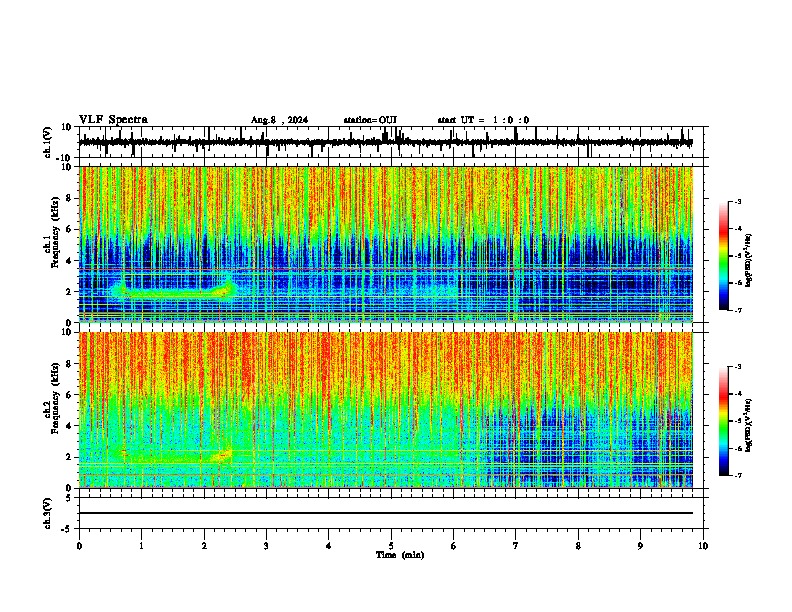Viewport: 792px width, 612px height.
Task: Click the "ch.3(V)" axis label
Action: click(x=48, y=513)
